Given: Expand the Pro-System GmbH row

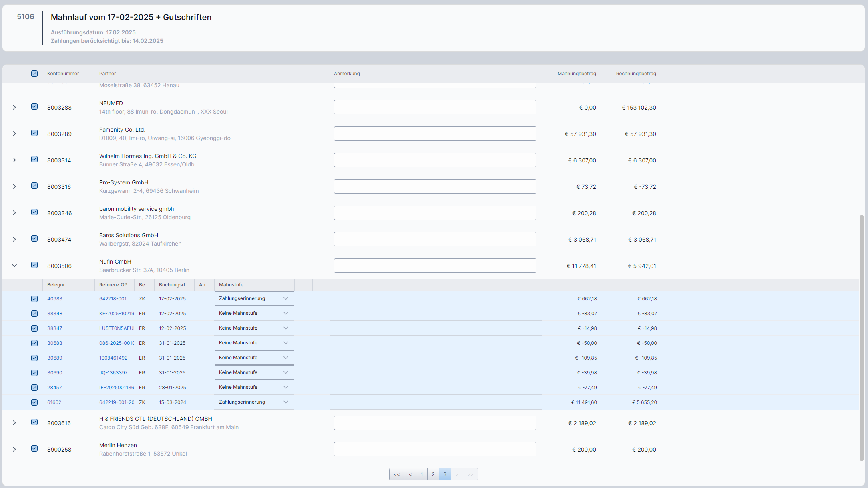Looking at the screenshot, I should [x=14, y=186].
